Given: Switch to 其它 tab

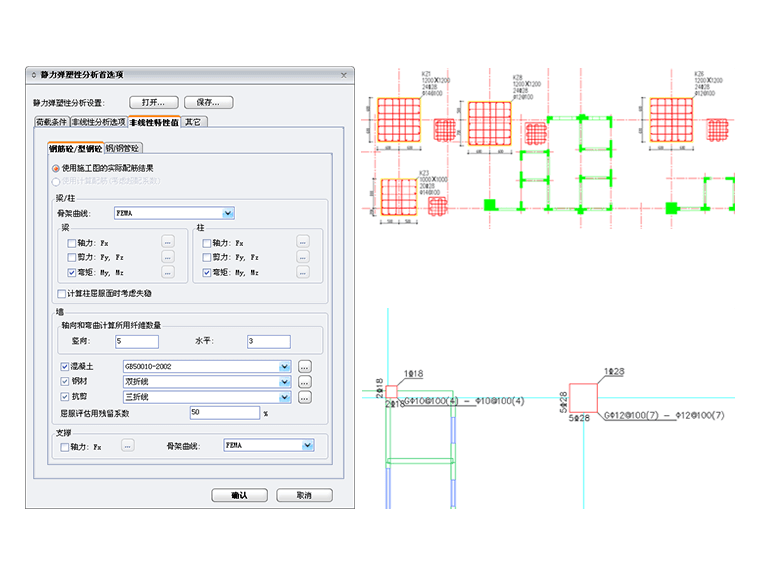Looking at the screenshot, I should pyautogui.click(x=193, y=122).
